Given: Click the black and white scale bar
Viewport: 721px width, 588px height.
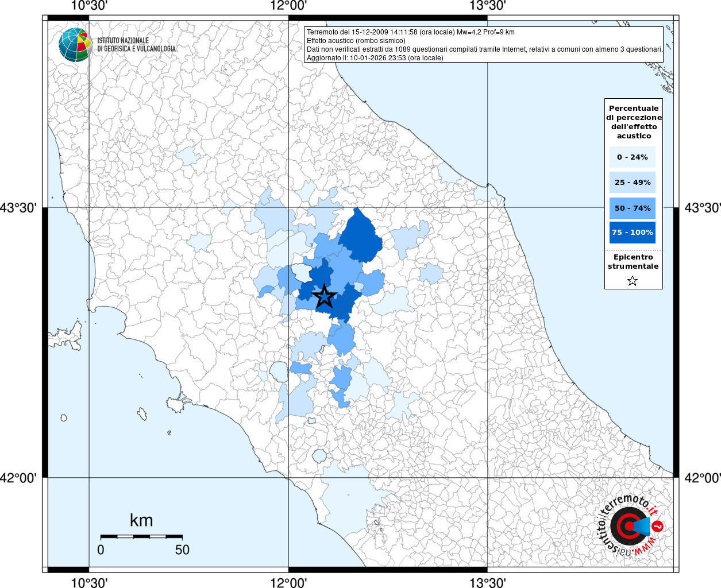Looking at the screenshot, I should coord(141,536).
